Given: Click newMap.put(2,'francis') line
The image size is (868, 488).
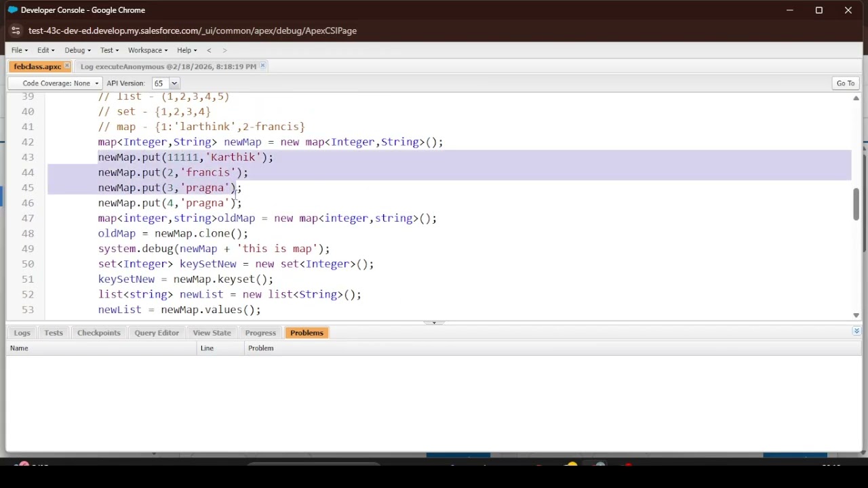Looking at the screenshot, I should tap(173, 172).
